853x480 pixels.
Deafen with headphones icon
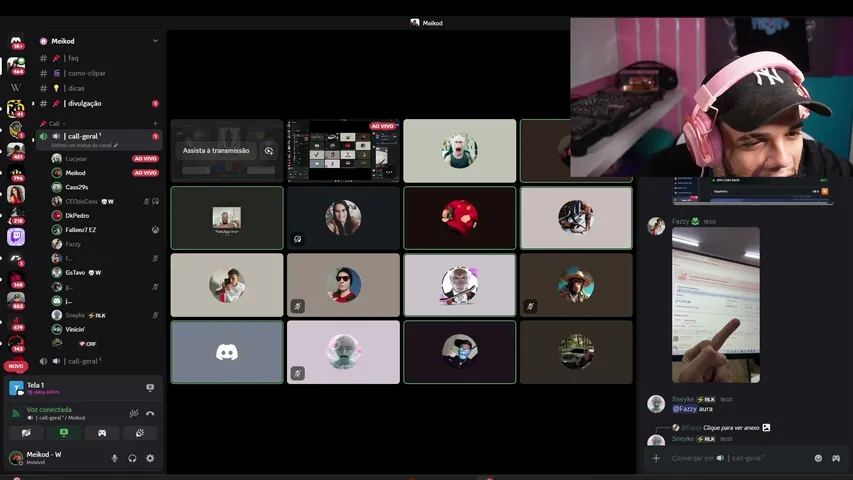[x=132, y=458]
